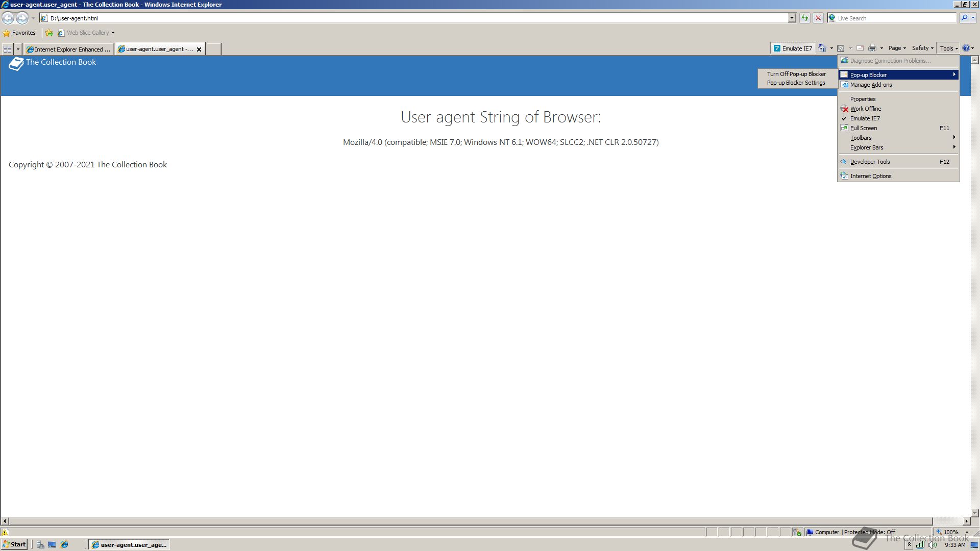
Task: Go forward using the Forward arrow
Action: (22, 18)
